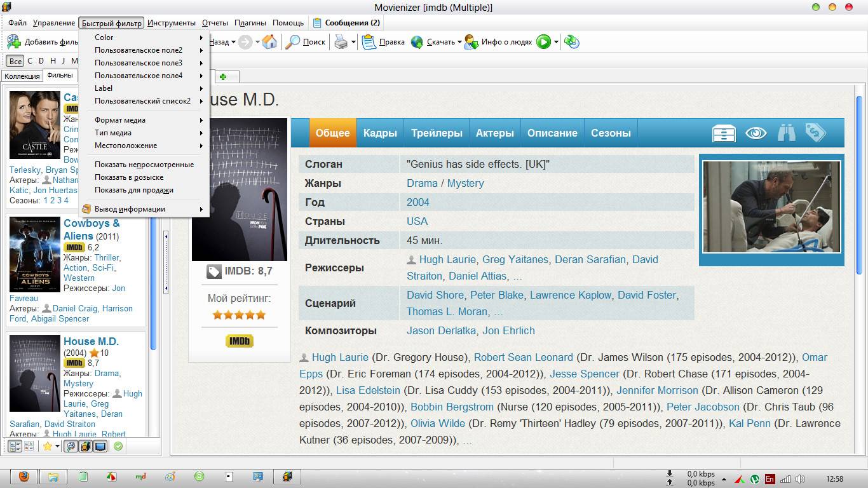Image resolution: width=868 pixels, height=488 pixels.
Task: Open the Robert Sean Leonard actor link
Action: point(524,357)
